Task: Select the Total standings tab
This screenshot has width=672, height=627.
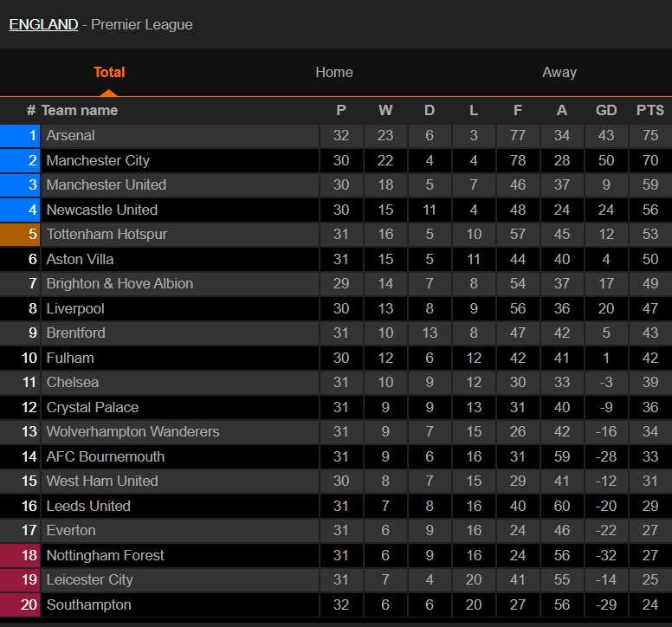Action: (x=109, y=73)
